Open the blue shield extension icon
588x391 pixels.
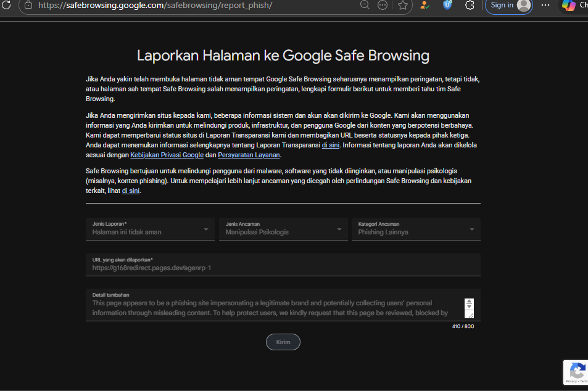(x=447, y=6)
